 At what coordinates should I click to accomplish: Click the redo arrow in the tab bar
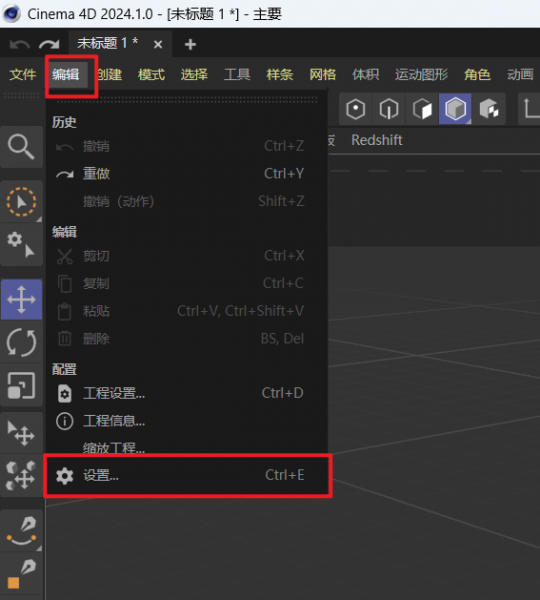tap(49, 44)
